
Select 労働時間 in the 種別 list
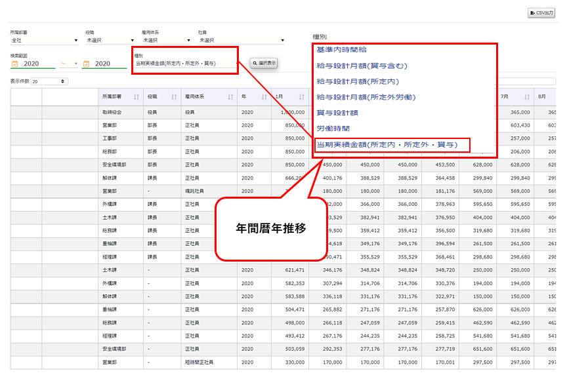[333, 128]
